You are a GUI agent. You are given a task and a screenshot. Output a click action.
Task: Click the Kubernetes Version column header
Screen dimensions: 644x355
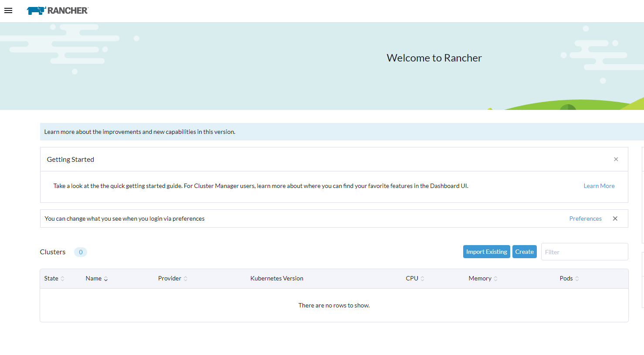277,278
